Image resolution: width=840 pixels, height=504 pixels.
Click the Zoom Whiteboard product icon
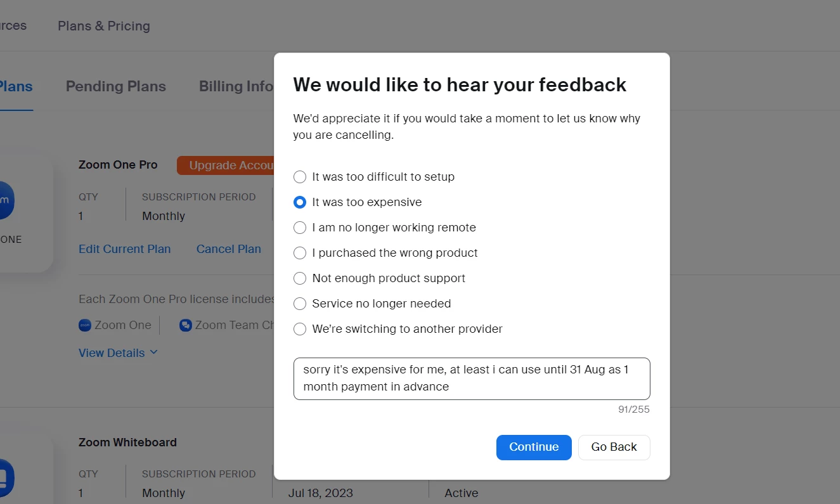[5, 477]
